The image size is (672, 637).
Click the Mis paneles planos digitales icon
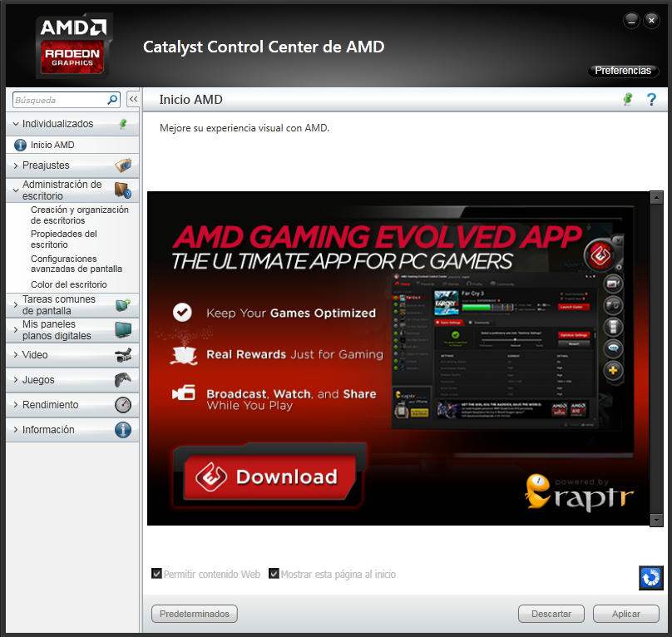pos(123,329)
